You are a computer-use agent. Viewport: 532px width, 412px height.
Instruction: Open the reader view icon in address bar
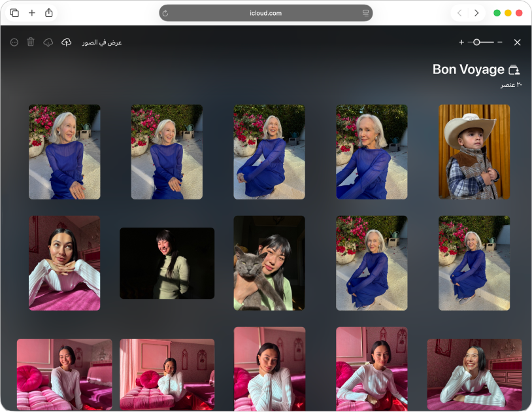tap(365, 13)
